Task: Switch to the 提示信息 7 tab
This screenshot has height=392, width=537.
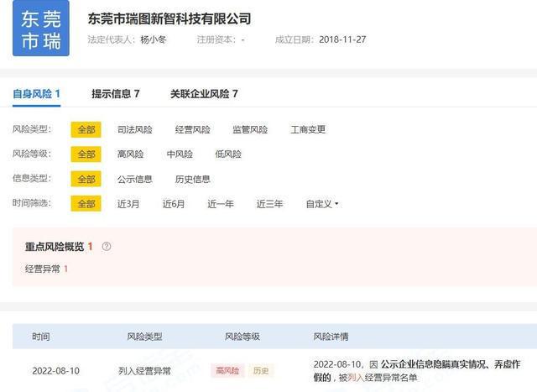Action: tap(116, 93)
